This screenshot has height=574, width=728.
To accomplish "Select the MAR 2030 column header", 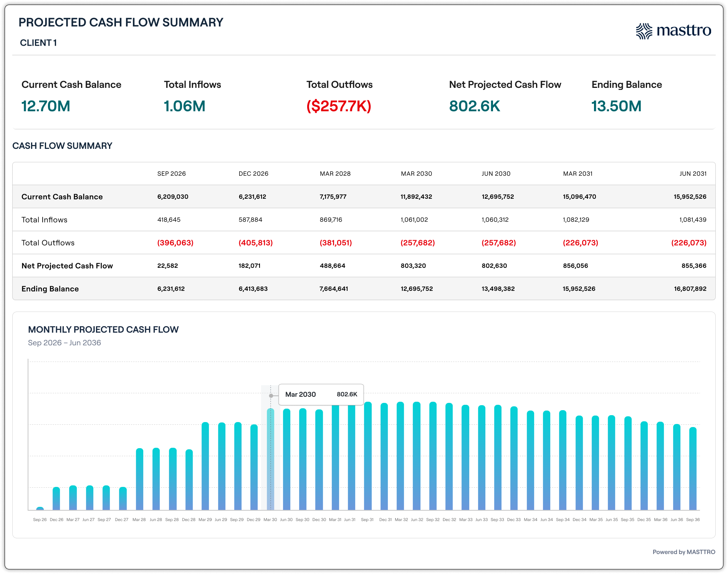I will (416, 173).
